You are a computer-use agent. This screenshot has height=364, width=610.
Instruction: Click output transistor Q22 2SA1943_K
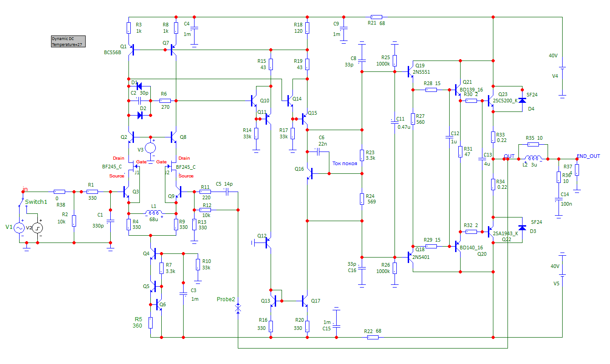tap(491, 232)
